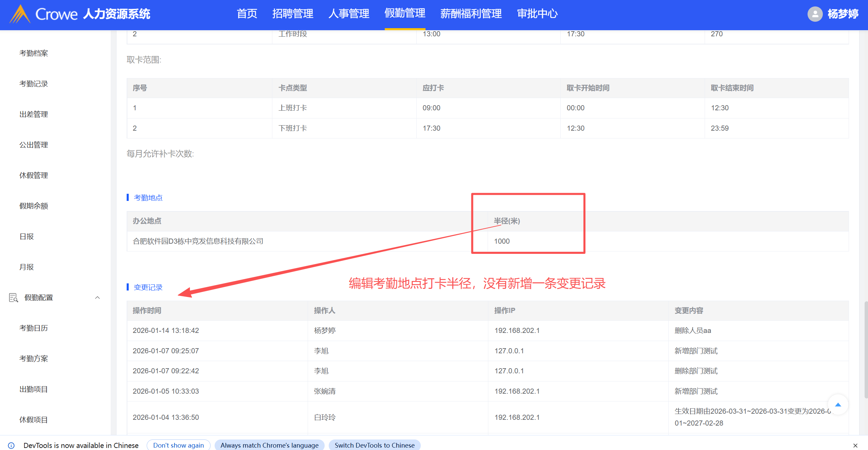
Task: Click the DevTools info icon
Action: point(11,445)
